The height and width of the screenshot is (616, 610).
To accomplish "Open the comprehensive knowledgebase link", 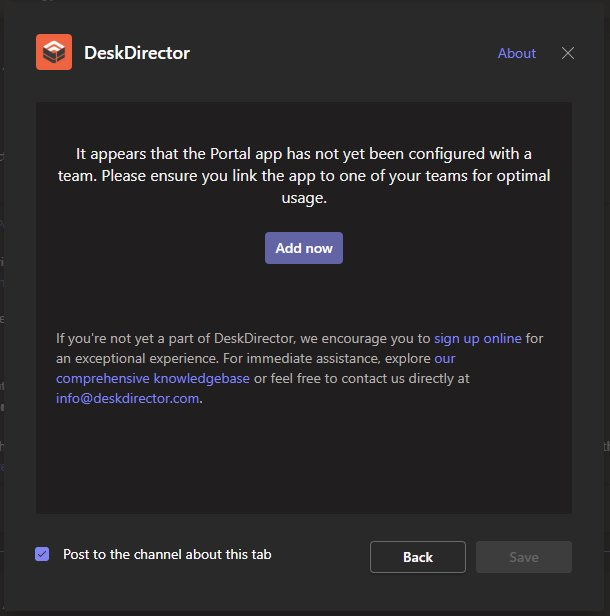I will click(152, 378).
